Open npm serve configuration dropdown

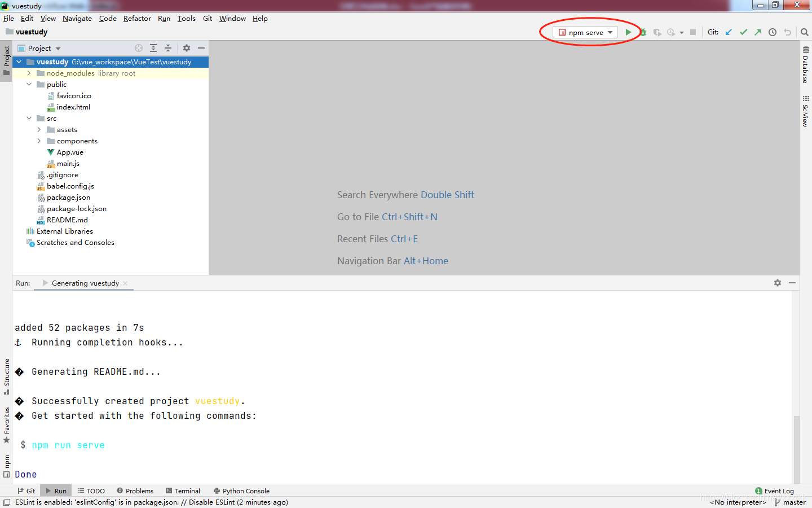click(x=585, y=32)
